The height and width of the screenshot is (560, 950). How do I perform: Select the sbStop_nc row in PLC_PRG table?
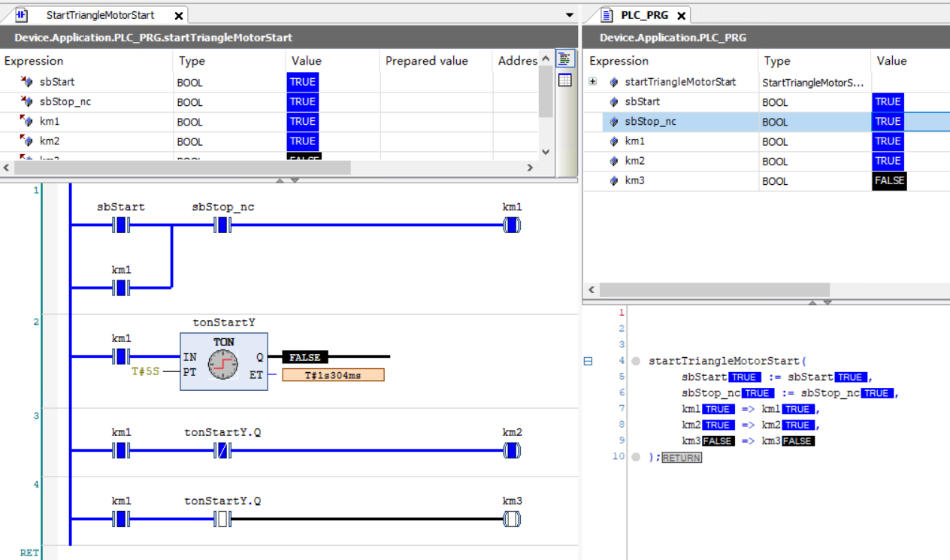(767, 121)
